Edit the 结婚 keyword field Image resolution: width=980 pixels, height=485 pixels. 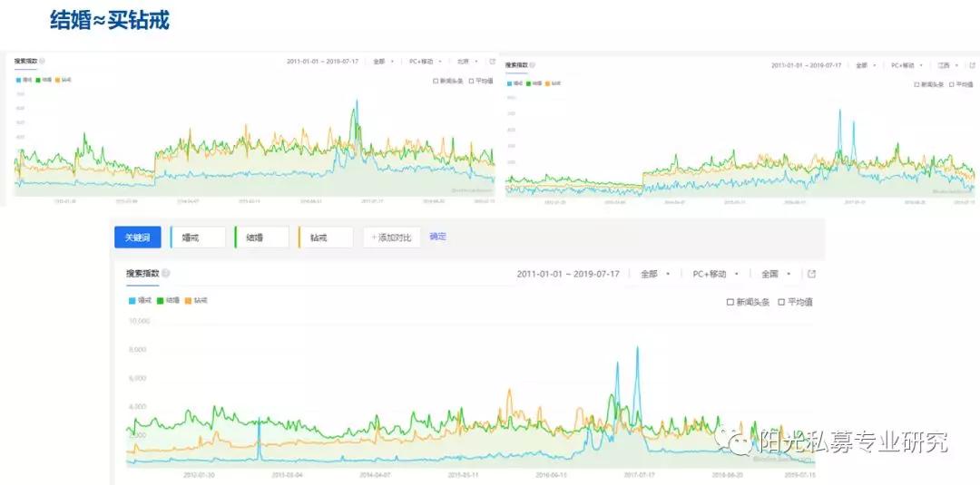[x=261, y=238]
